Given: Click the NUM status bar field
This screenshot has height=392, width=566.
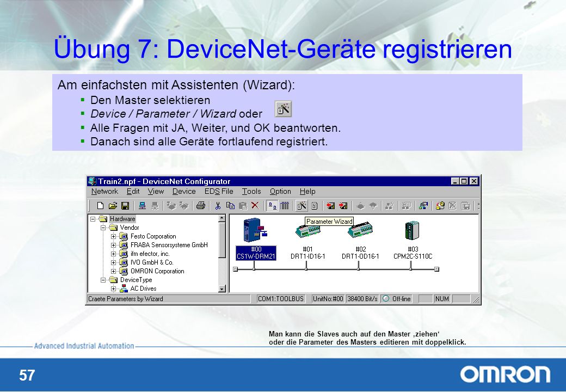Looking at the screenshot, I should 442,299.
